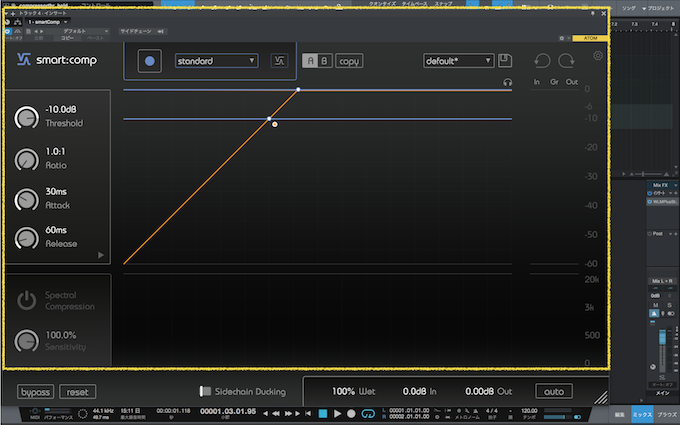Switch to the ミックス tab
Screen dimensions: 680x425
click(x=642, y=415)
